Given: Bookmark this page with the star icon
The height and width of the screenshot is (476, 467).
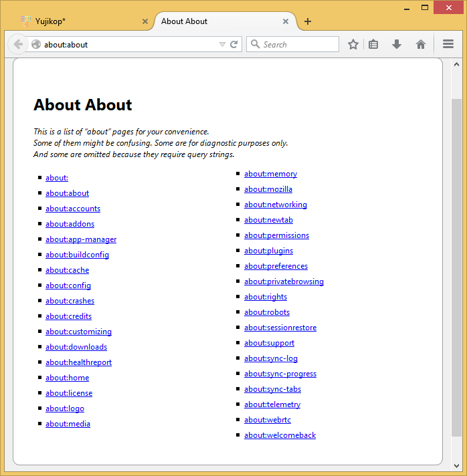Looking at the screenshot, I should pos(353,45).
